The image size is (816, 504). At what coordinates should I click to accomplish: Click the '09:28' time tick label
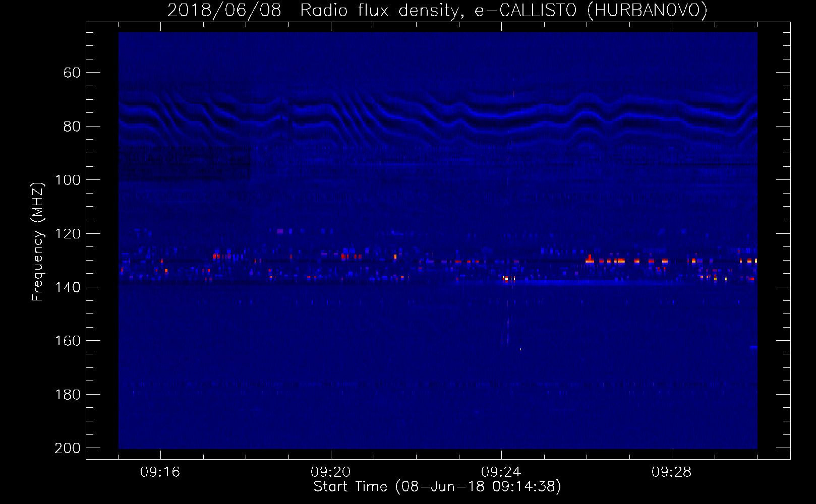click(x=671, y=472)
